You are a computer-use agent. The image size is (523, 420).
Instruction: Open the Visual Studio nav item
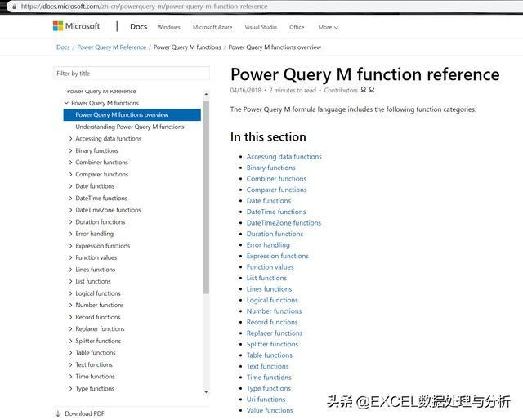pyautogui.click(x=260, y=27)
